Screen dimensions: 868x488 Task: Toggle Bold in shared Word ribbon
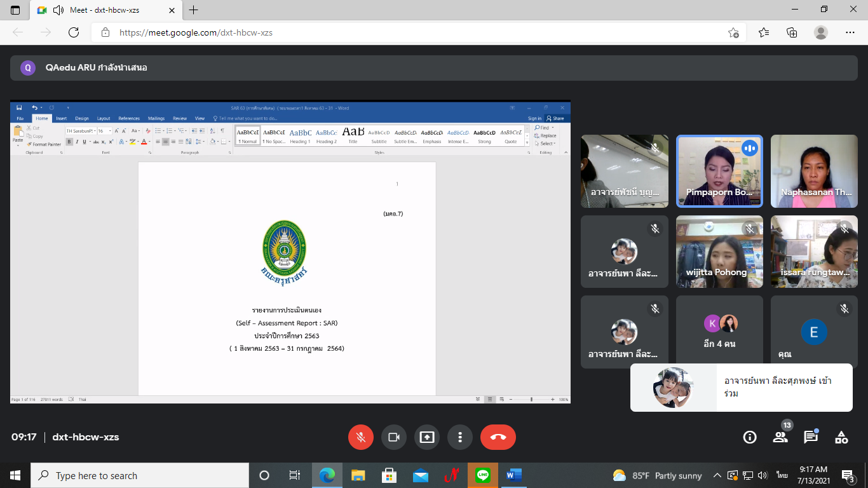(69, 142)
